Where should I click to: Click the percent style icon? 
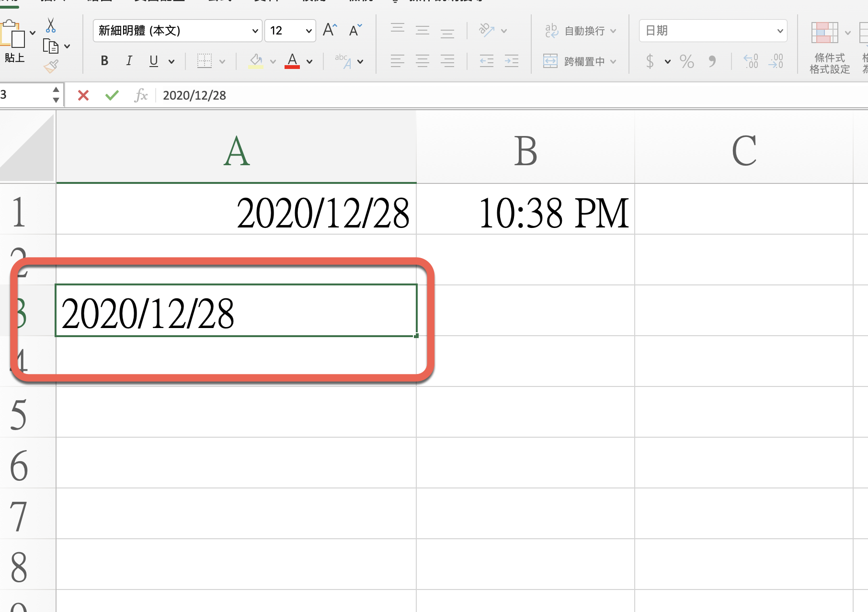[x=686, y=61]
